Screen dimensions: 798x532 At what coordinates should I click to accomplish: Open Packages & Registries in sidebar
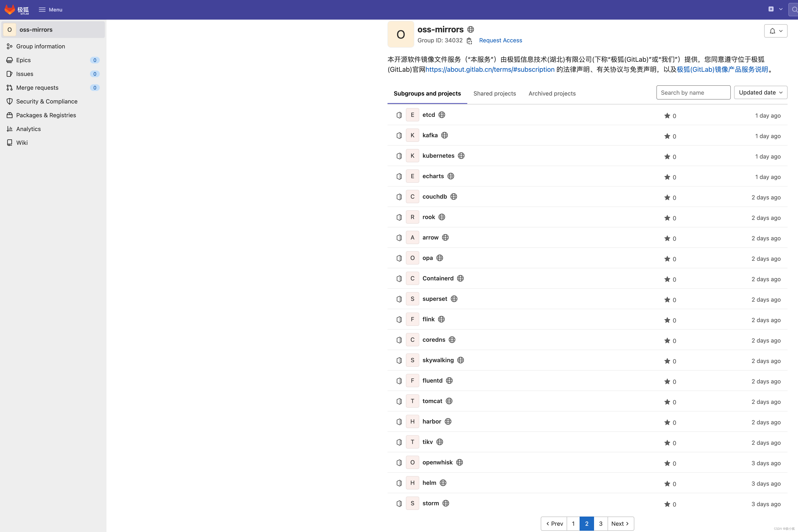[x=46, y=115]
